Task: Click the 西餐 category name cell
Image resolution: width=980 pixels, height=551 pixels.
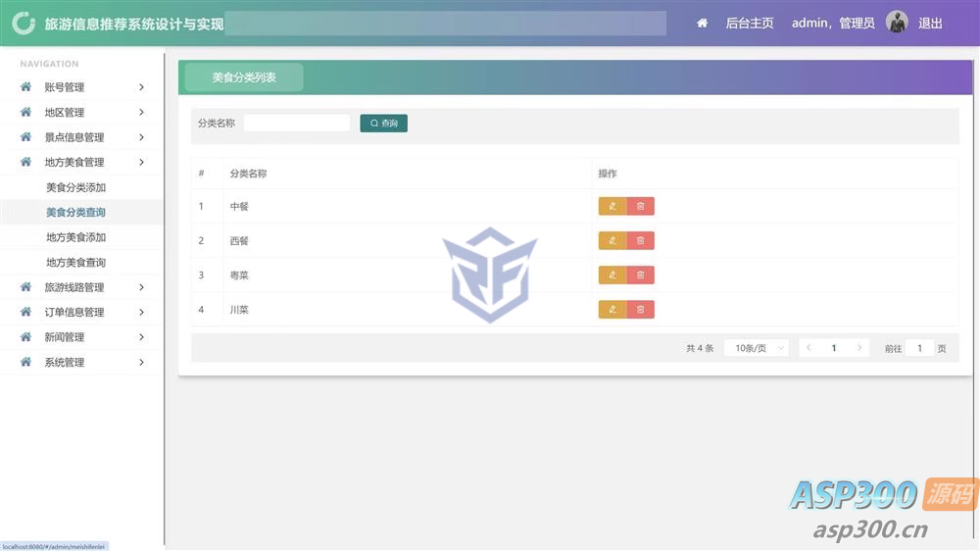Action: (x=239, y=241)
